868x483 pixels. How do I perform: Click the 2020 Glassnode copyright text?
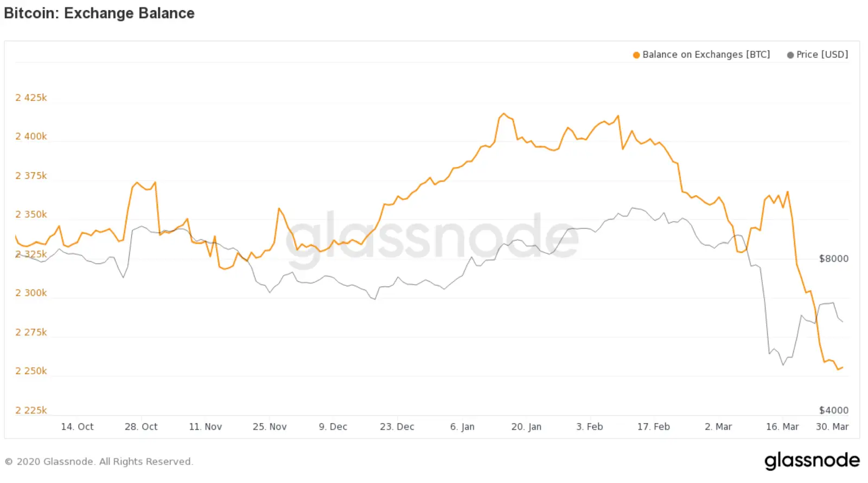[x=99, y=462]
